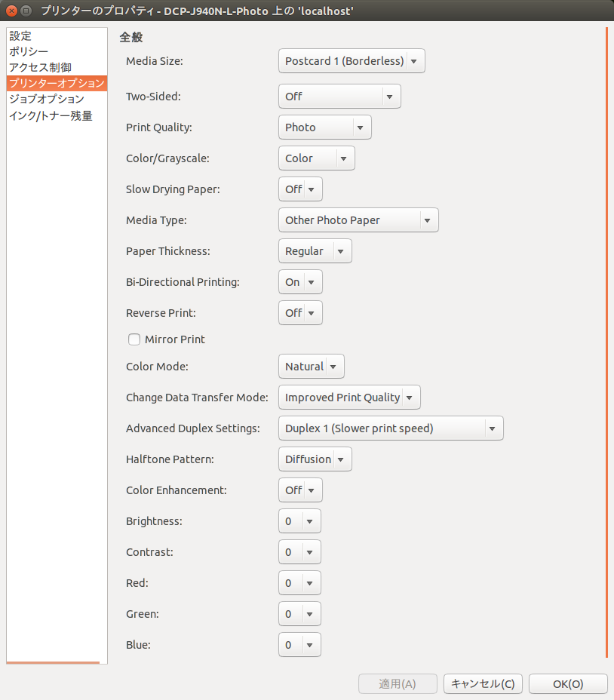Viewport: 614px width, 700px height.
Task: Open Color/Grayscale dropdown
Action: 317,158
